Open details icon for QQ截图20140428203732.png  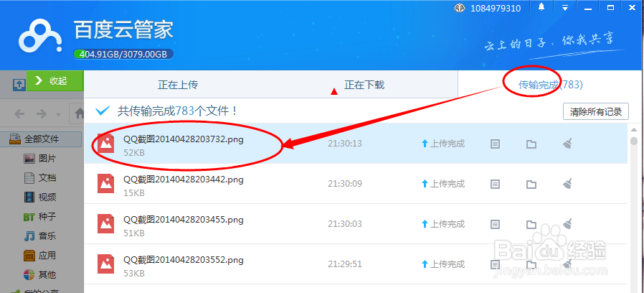point(496,144)
